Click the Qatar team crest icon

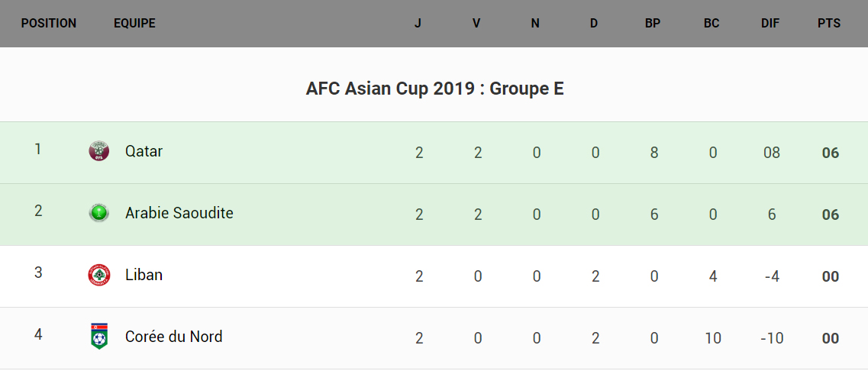click(99, 151)
